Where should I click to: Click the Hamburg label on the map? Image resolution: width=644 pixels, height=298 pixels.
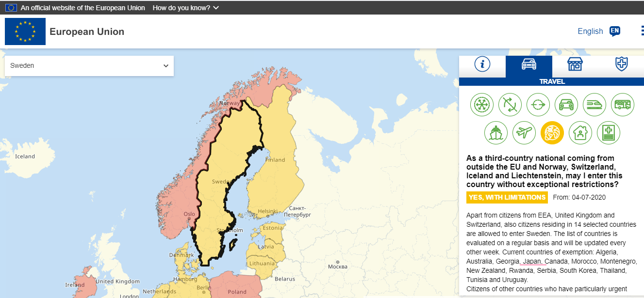(185, 279)
